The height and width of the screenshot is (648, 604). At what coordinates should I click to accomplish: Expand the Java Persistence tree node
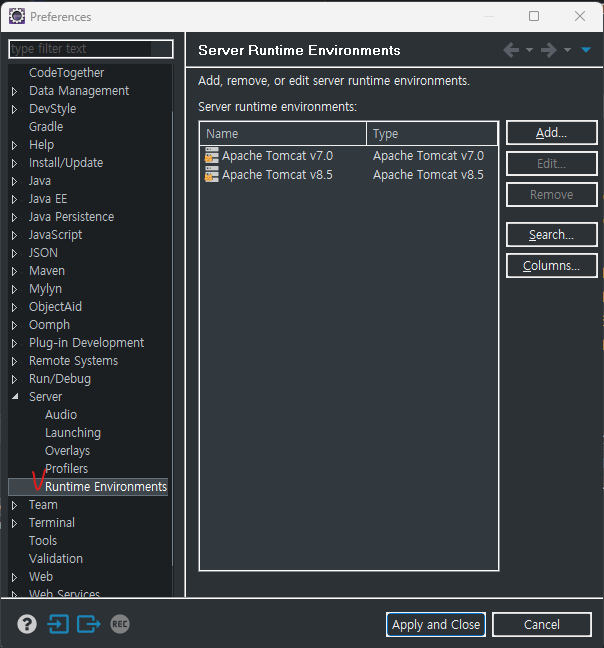tap(14, 217)
